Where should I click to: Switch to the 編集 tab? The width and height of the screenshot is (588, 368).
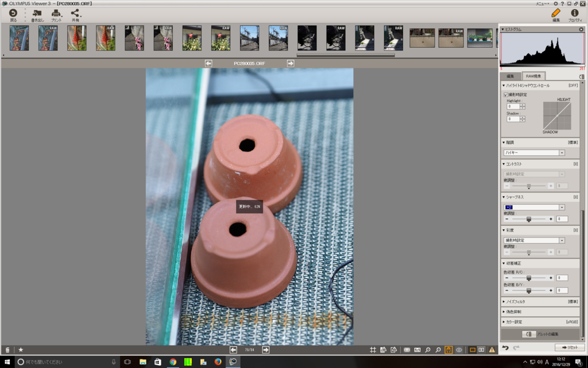pyautogui.click(x=510, y=76)
